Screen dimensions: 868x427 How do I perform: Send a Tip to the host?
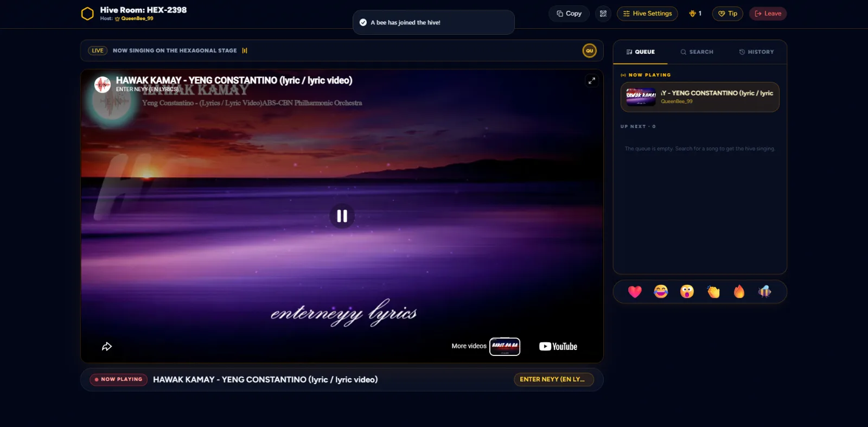coord(727,14)
